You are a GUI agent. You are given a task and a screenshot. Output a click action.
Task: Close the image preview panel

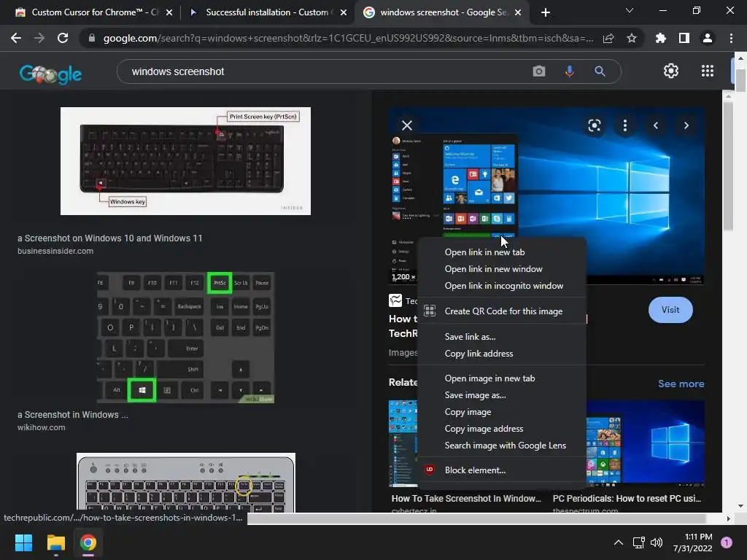[x=407, y=125]
